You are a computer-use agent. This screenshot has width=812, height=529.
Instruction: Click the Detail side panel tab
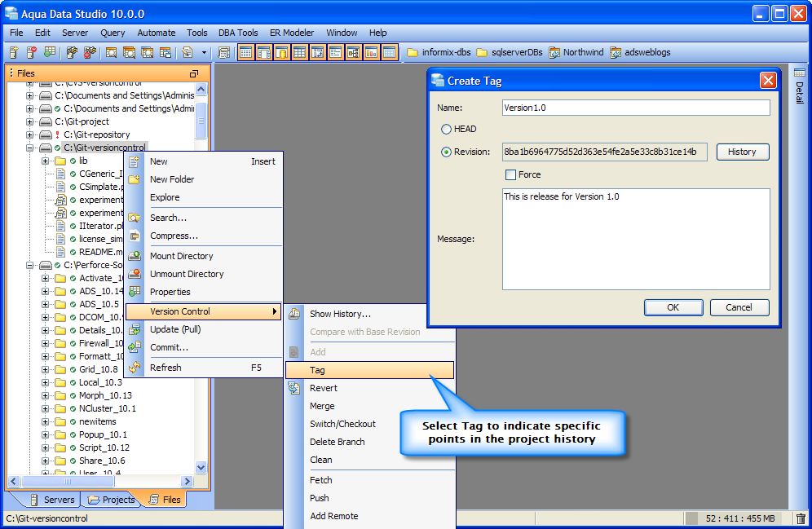point(800,87)
